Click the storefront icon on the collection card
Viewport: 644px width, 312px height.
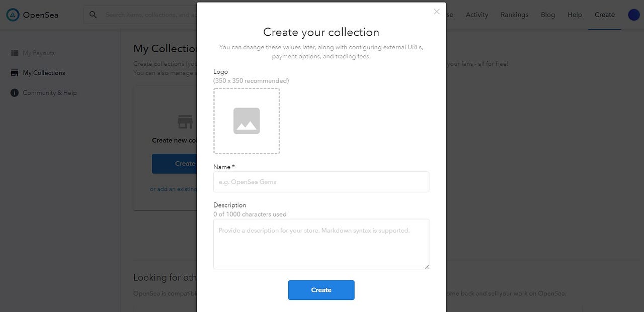[x=185, y=121]
